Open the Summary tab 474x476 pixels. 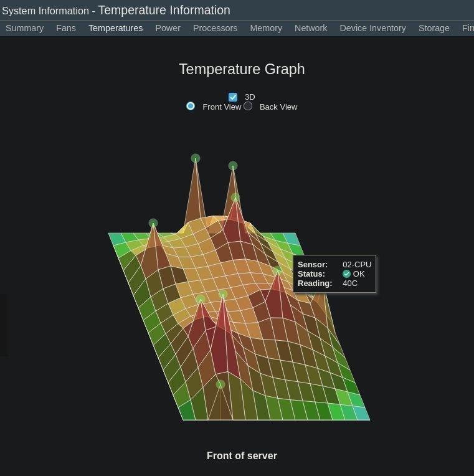point(24,28)
